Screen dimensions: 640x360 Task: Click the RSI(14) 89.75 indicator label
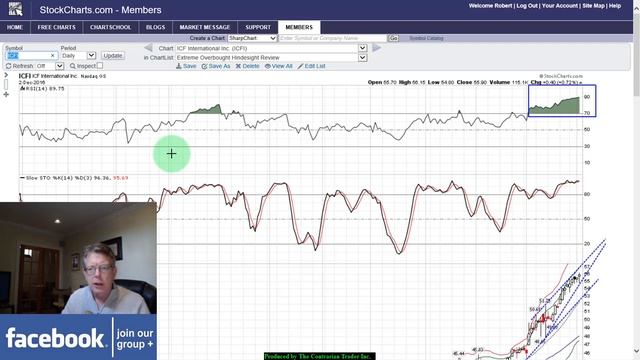pos(45,88)
